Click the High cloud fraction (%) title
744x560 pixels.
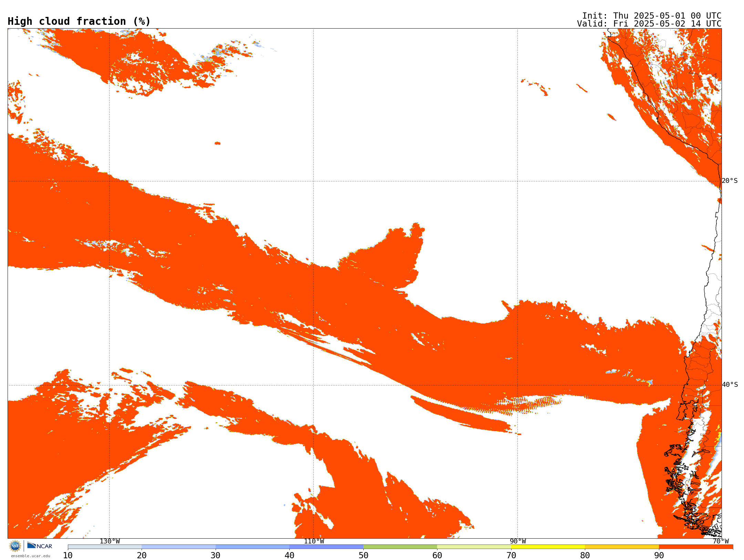point(79,21)
